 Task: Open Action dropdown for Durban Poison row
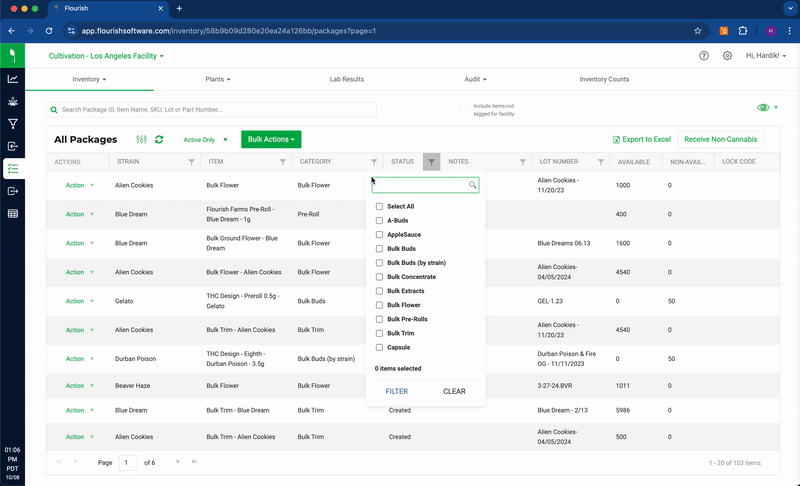click(x=80, y=359)
